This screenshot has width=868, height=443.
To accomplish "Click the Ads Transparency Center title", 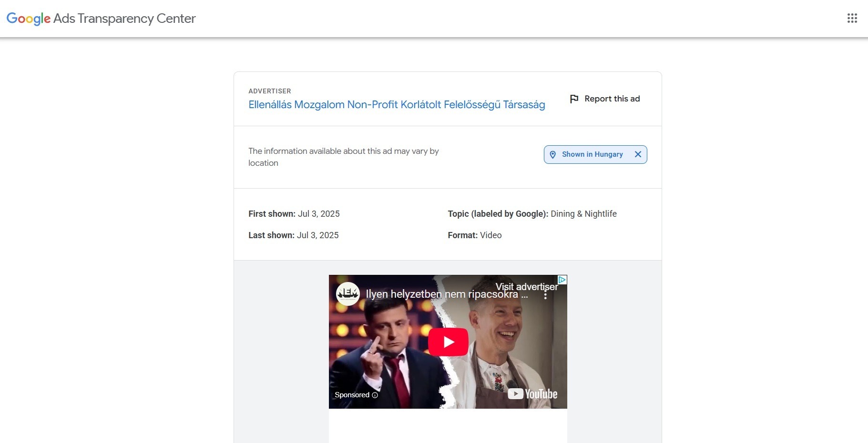I will point(124,19).
